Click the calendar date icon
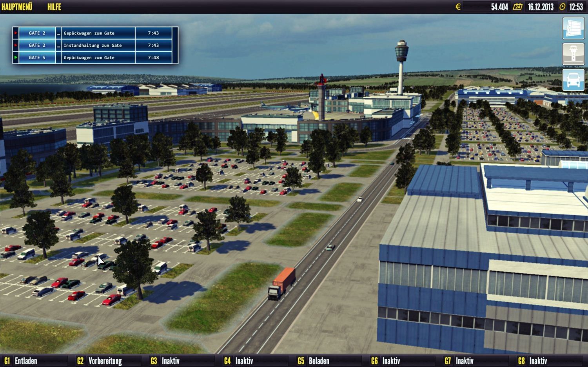 click(518, 7)
